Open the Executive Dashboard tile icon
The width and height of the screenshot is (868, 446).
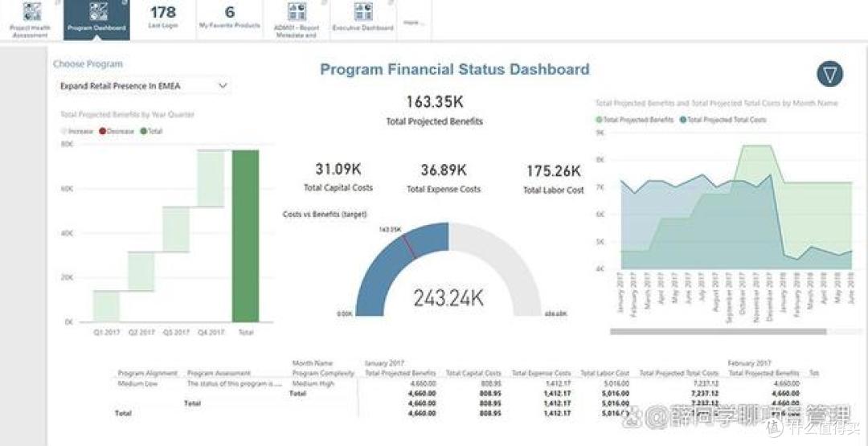pyautogui.click(x=363, y=11)
